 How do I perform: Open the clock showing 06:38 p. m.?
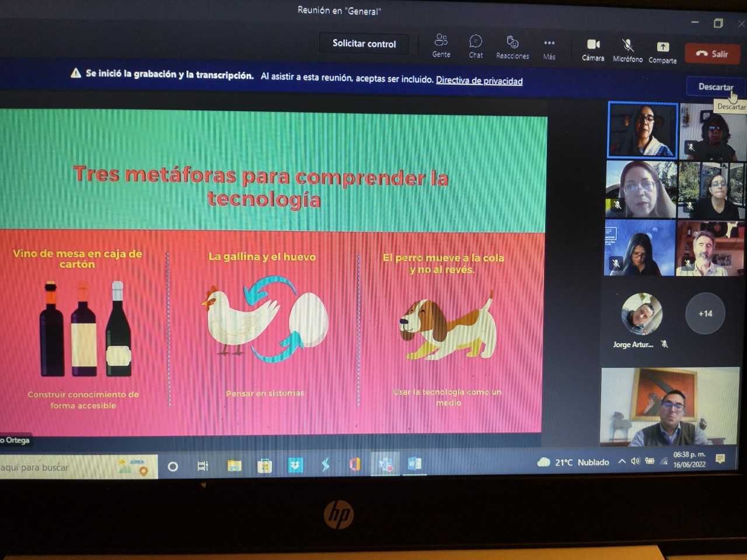(x=689, y=459)
